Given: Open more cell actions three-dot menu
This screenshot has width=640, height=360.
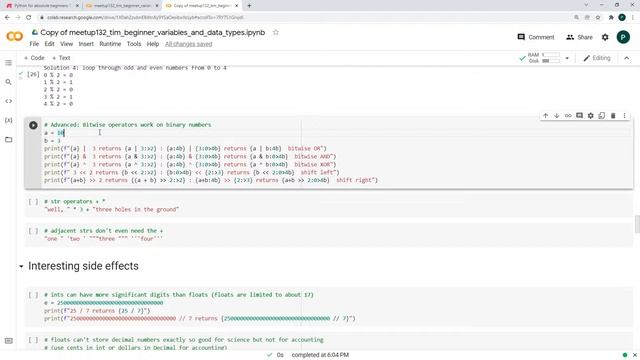Looking at the screenshot, I should point(624,116).
